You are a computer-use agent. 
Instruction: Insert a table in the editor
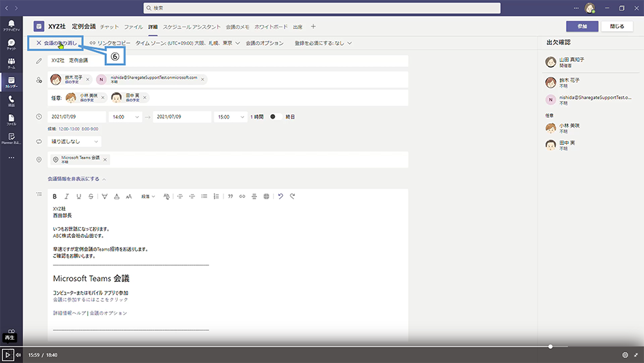[x=266, y=197]
